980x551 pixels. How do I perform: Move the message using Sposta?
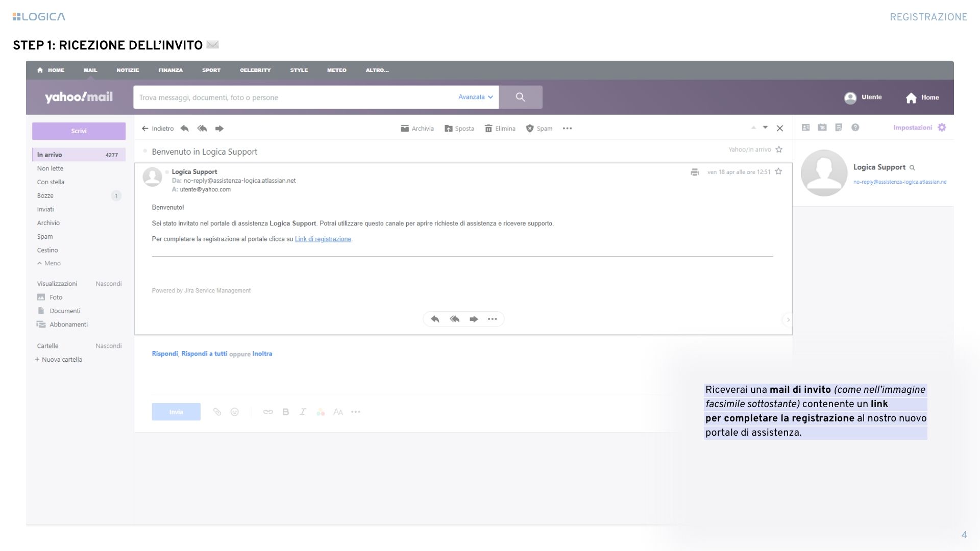[459, 129]
